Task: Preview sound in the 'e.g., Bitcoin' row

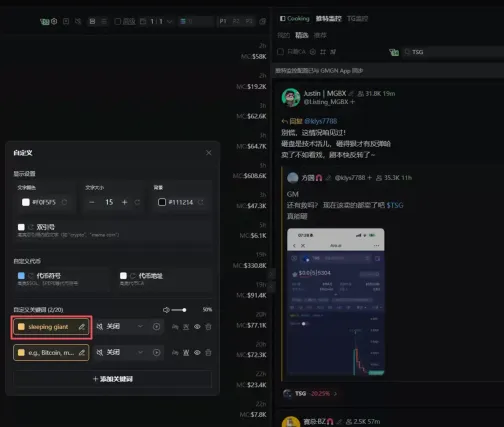Action: pos(156,352)
